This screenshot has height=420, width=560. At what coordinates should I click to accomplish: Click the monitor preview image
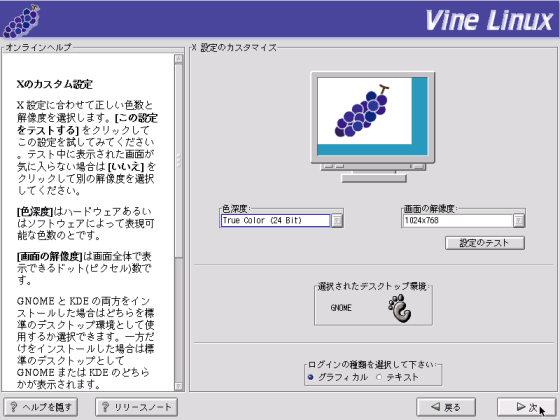tap(373, 127)
